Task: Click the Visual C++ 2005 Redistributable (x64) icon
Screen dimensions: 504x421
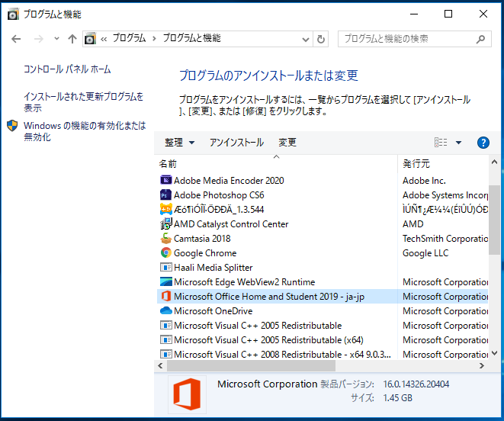Action: coord(166,339)
